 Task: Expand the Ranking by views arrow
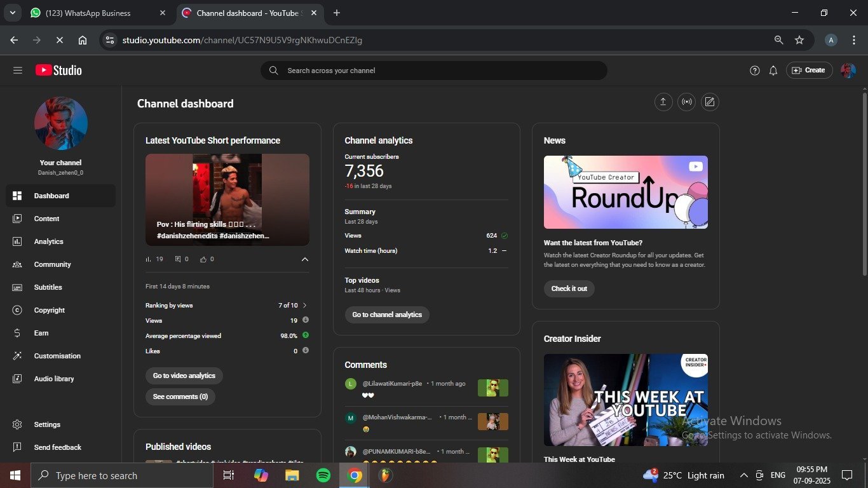(305, 306)
